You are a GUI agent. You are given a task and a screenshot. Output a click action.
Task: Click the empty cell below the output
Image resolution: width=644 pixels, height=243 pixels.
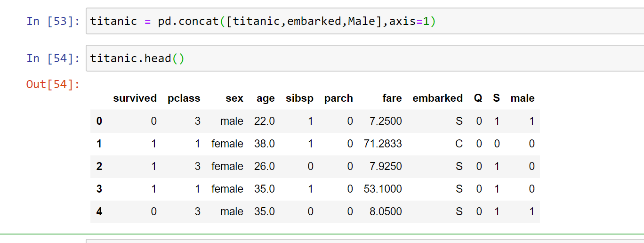point(365,241)
